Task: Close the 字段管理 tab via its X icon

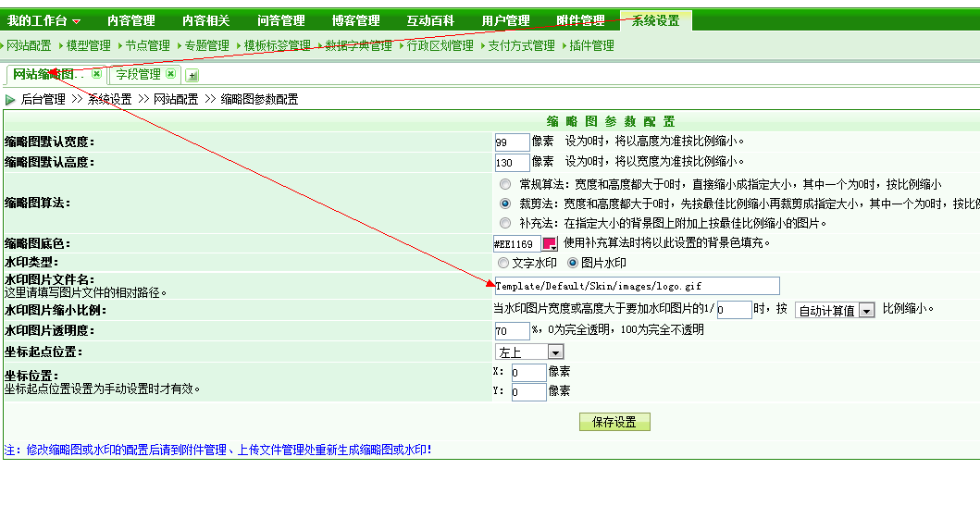Action: pos(171,74)
